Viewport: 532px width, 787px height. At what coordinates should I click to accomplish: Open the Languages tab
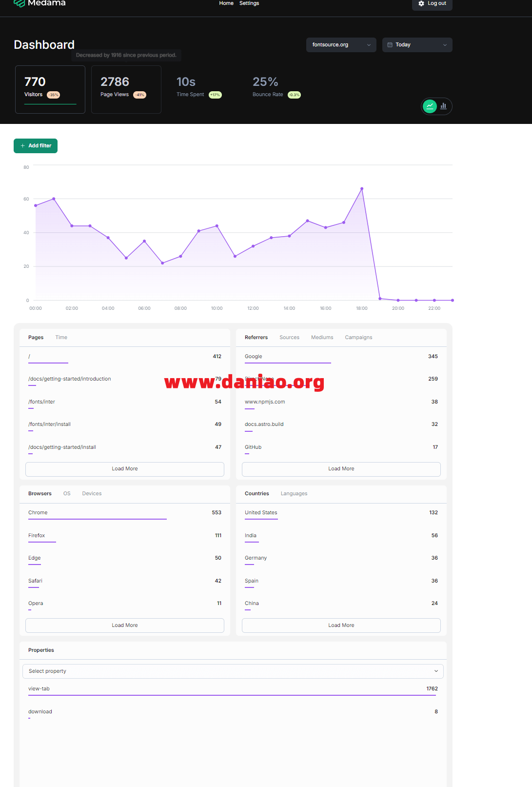(294, 494)
